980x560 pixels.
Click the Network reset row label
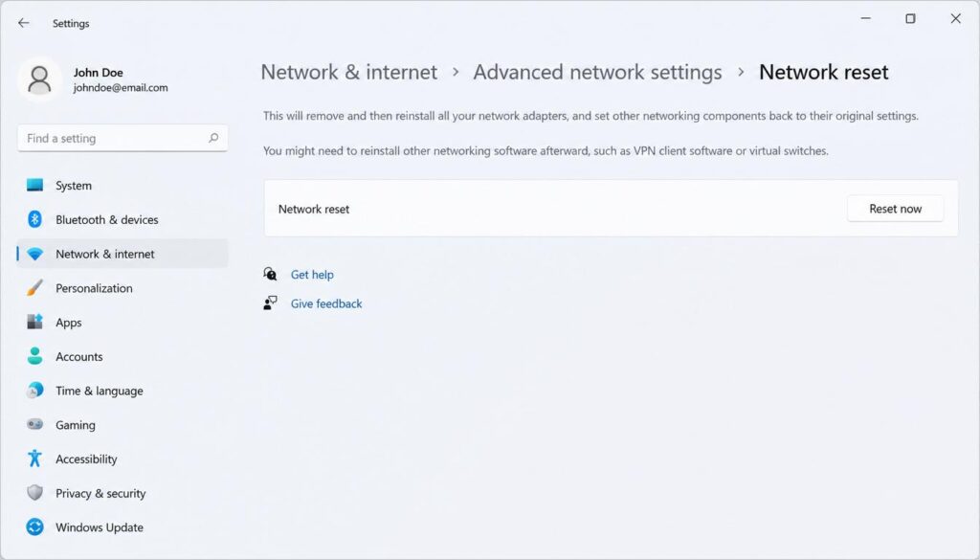pyautogui.click(x=314, y=210)
